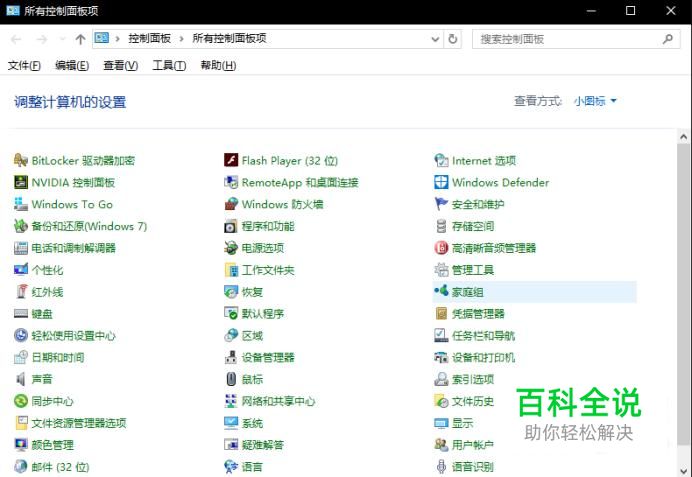Click the 电话和调制解调器 icon
The image size is (692, 477).
(21, 248)
